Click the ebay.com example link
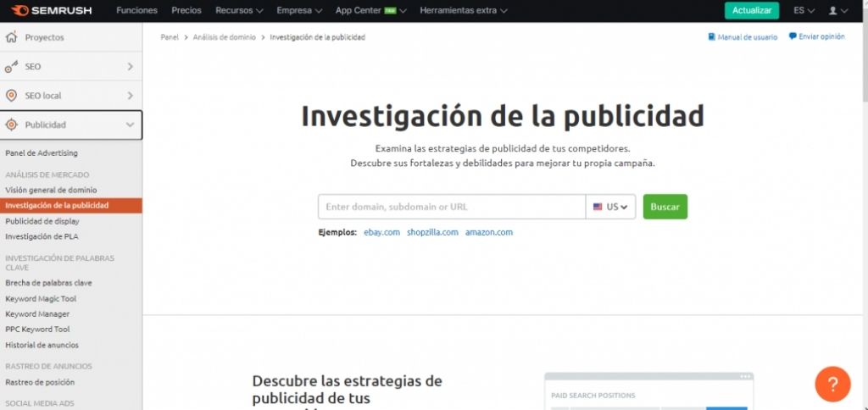 (381, 232)
